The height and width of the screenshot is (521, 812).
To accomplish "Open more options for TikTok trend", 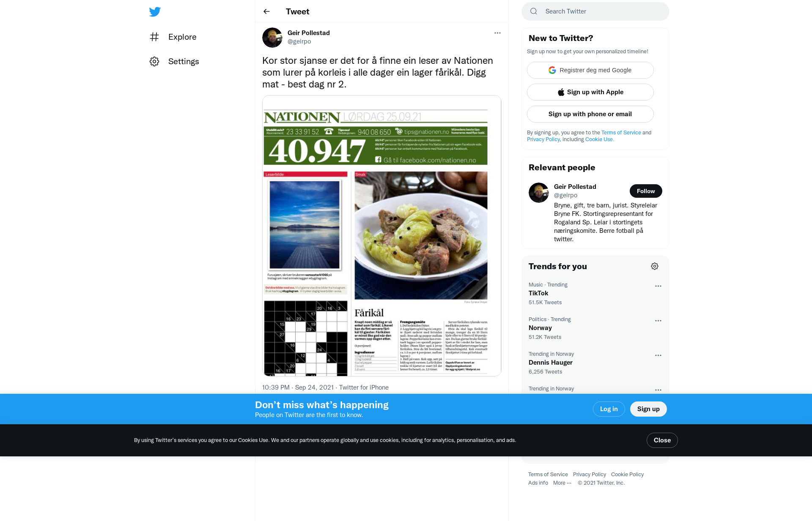I will 658,286.
